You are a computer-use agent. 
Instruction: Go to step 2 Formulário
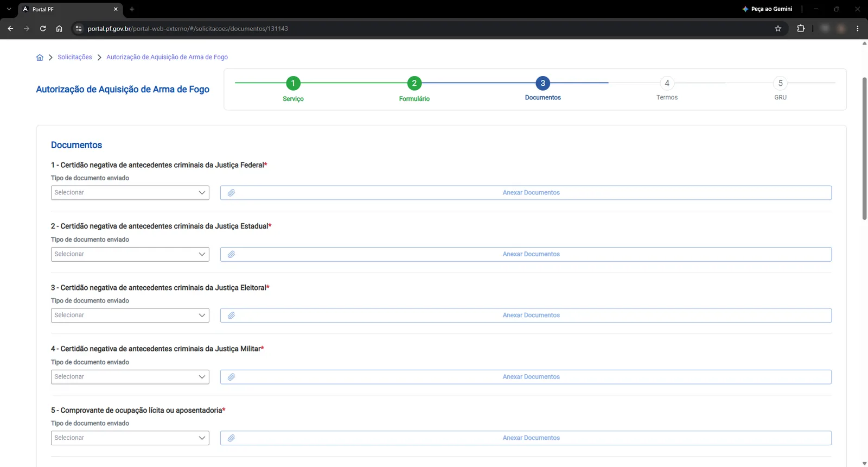(x=414, y=83)
